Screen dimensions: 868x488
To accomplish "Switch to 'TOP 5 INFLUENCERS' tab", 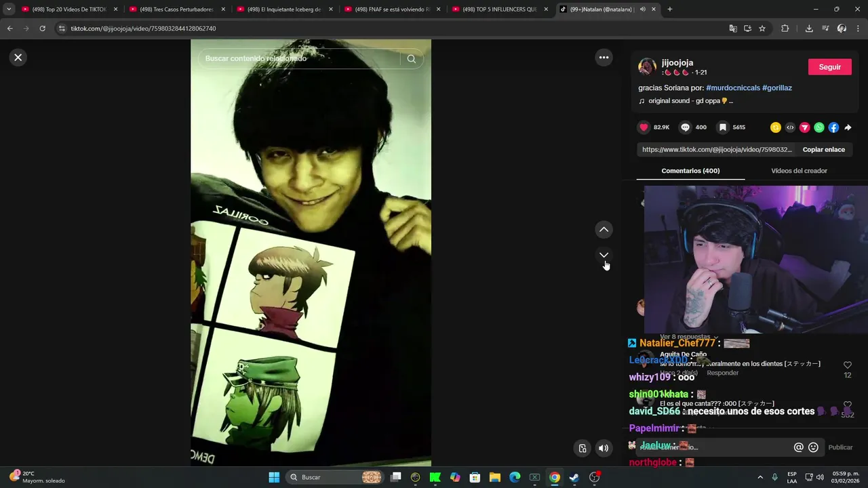I will point(500,9).
